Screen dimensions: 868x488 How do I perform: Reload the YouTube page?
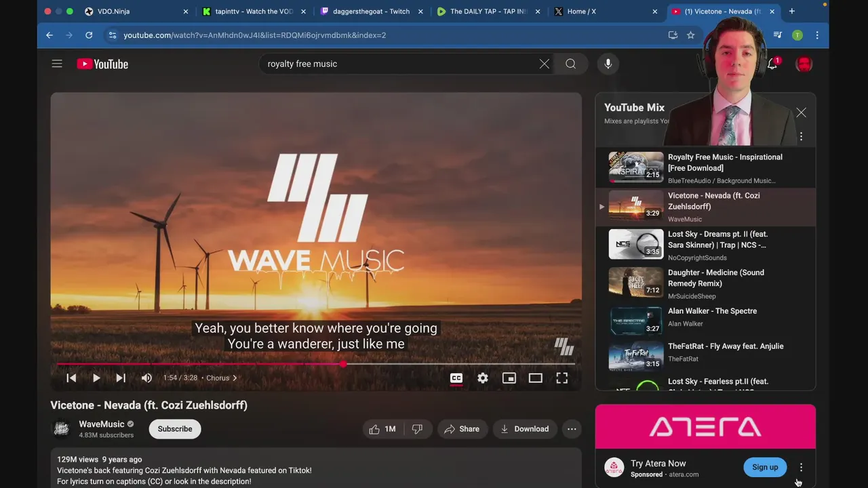click(x=89, y=35)
